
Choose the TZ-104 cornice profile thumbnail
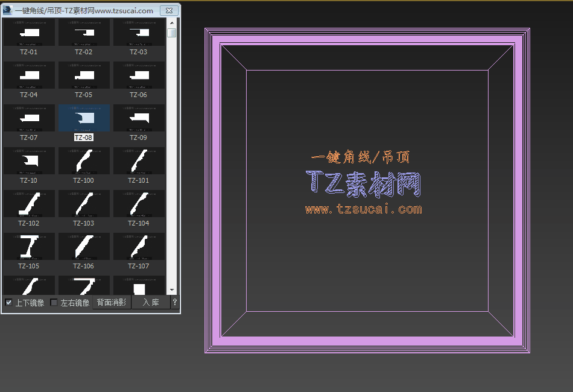[x=139, y=203]
